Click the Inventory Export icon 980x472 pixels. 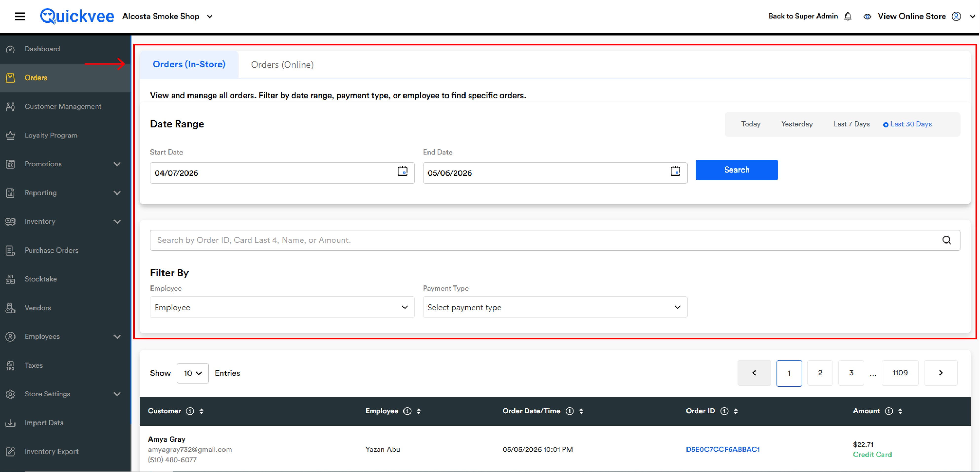pos(10,452)
